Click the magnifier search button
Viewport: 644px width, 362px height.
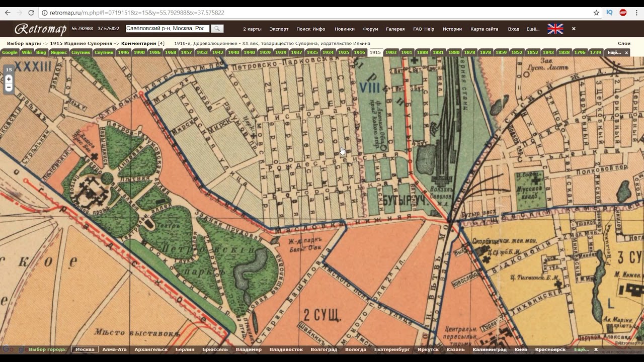point(217,29)
